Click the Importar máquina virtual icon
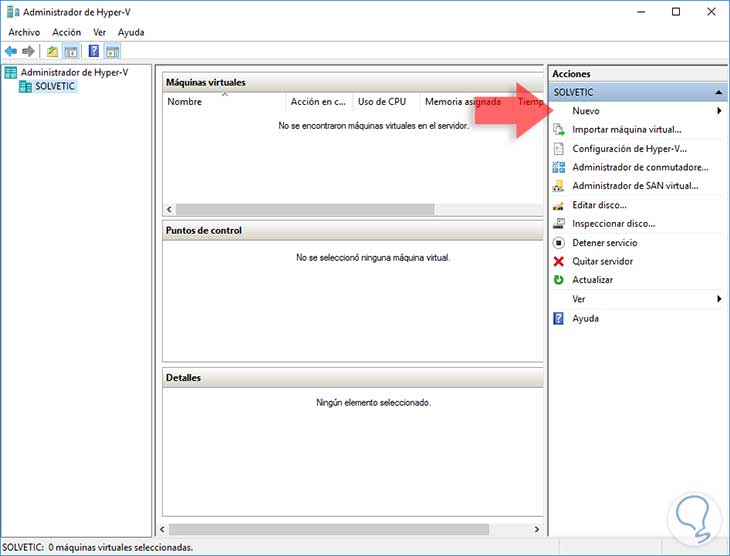This screenshot has width=730, height=556. [x=559, y=129]
